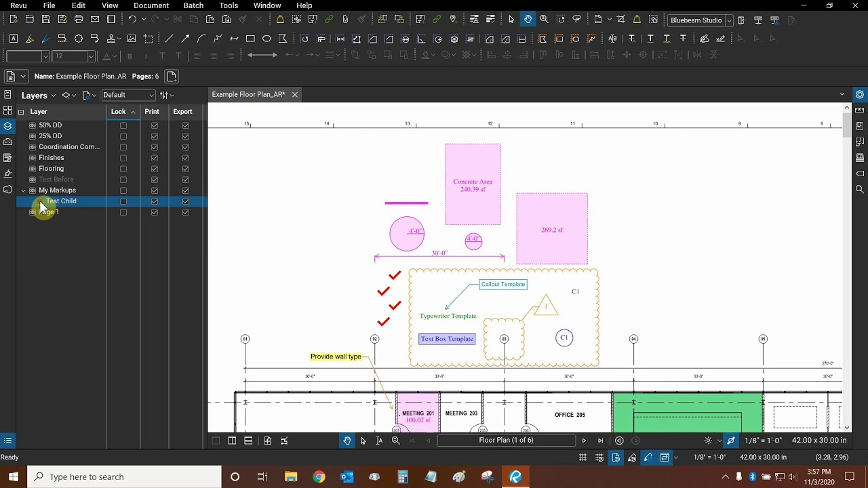The image size is (868, 488).
Task: Pick the Highlight markup tool
Action: [30, 39]
